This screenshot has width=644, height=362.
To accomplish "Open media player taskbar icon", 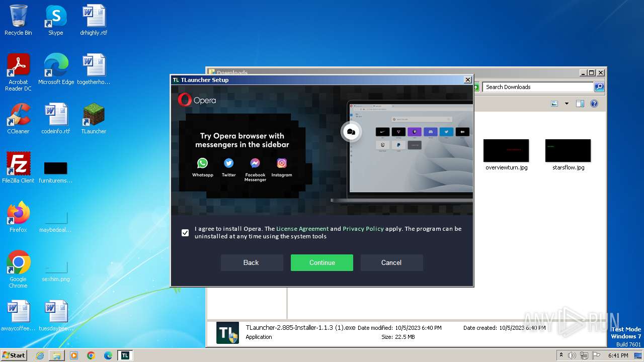I will coord(74,355).
